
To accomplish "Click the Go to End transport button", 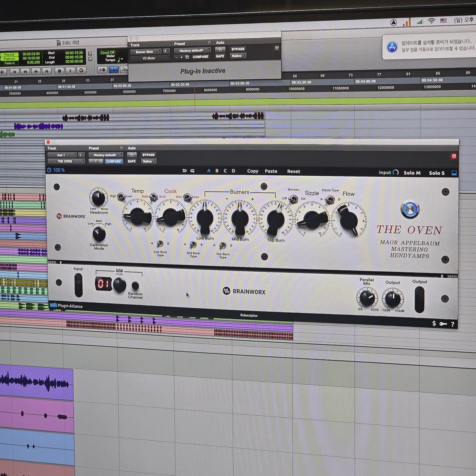I will (x=47, y=71).
